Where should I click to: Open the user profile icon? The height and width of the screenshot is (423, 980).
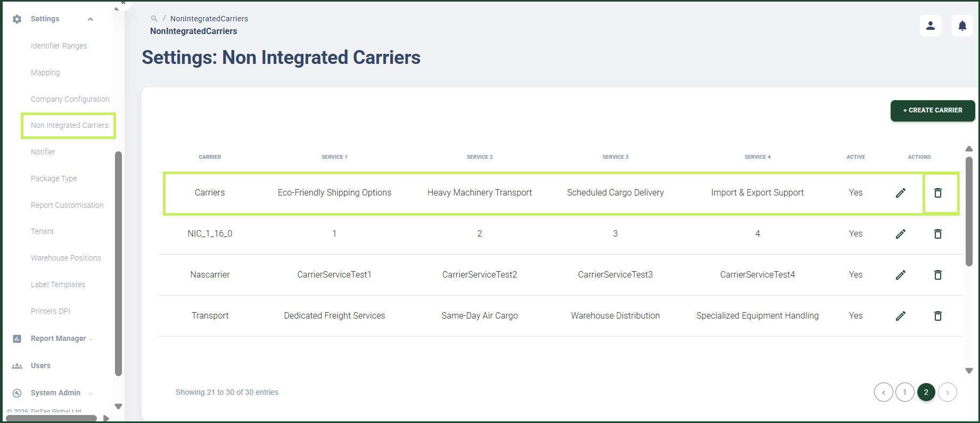[x=930, y=26]
